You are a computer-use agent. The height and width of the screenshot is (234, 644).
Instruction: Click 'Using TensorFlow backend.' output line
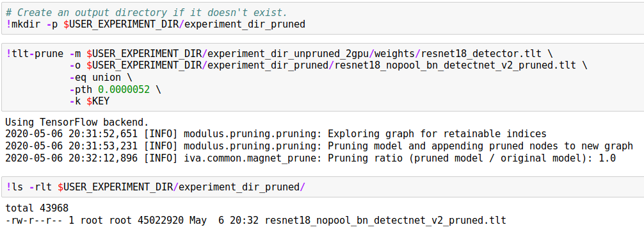click(x=77, y=122)
